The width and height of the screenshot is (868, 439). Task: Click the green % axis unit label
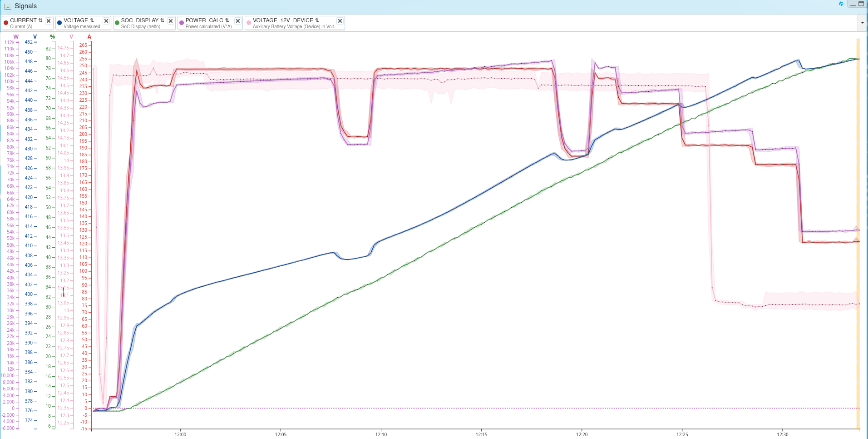[53, 37]
